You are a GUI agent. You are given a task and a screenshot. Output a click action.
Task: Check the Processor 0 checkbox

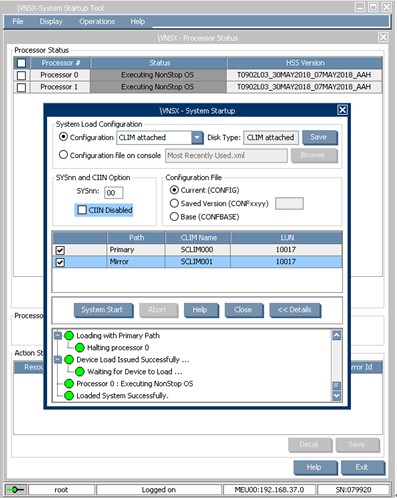22,75
